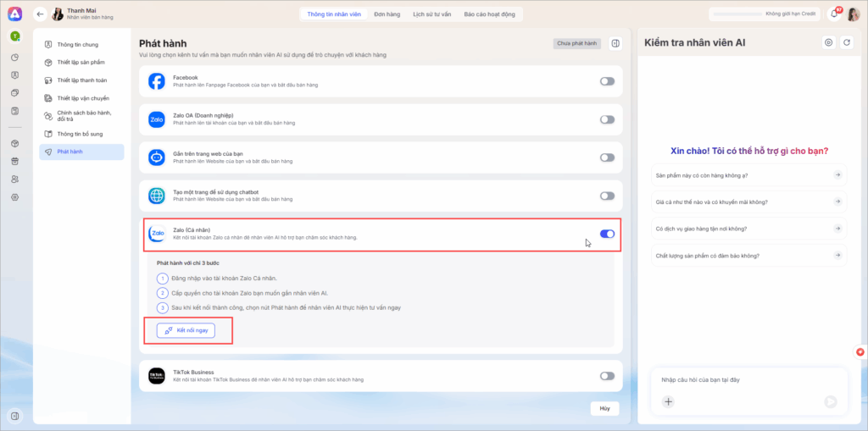Enable the Facebook publishing toggle
This screenshot has width=868, height=431.
coord(607,81)
